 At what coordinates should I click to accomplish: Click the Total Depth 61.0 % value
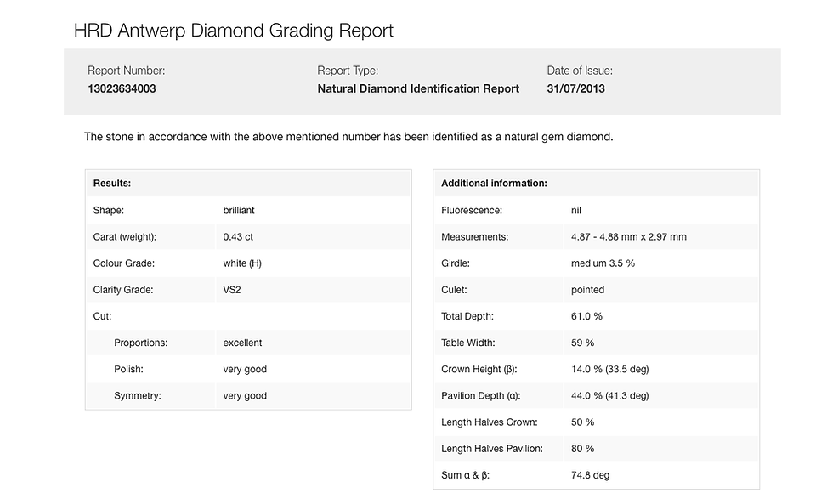pyautogui.click(x=586, y=316)
